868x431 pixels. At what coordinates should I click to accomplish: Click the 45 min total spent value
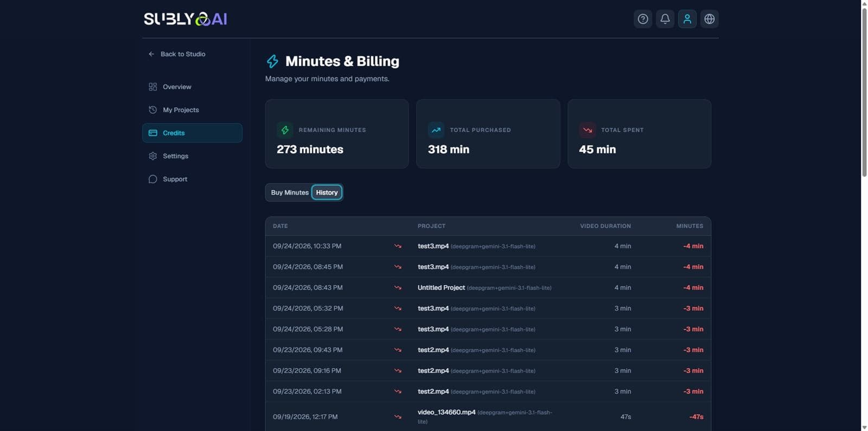coord(597,150)
